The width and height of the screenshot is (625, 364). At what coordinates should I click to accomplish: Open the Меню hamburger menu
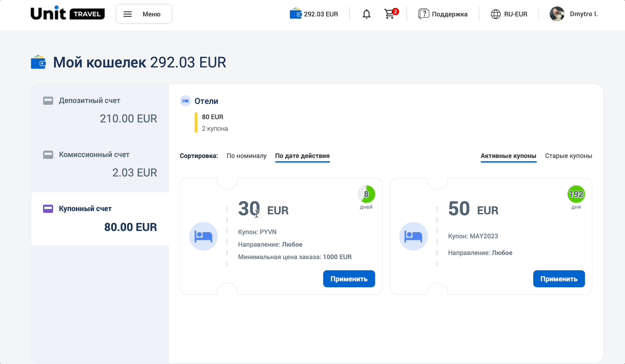144,14
